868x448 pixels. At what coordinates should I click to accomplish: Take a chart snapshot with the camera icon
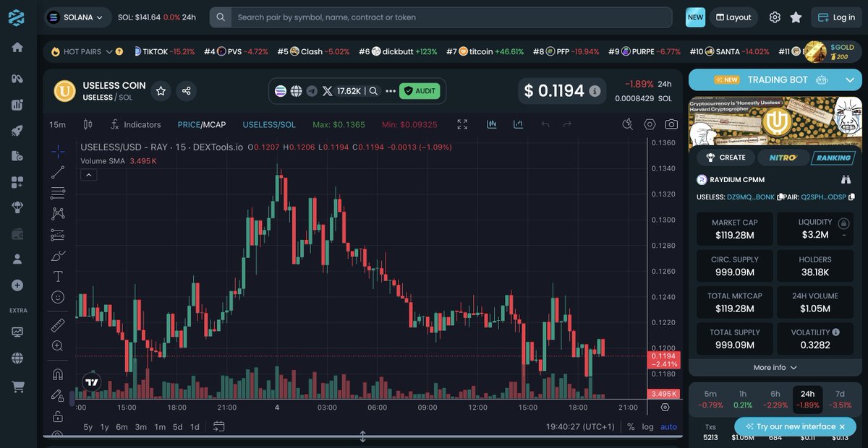(671, 124)
